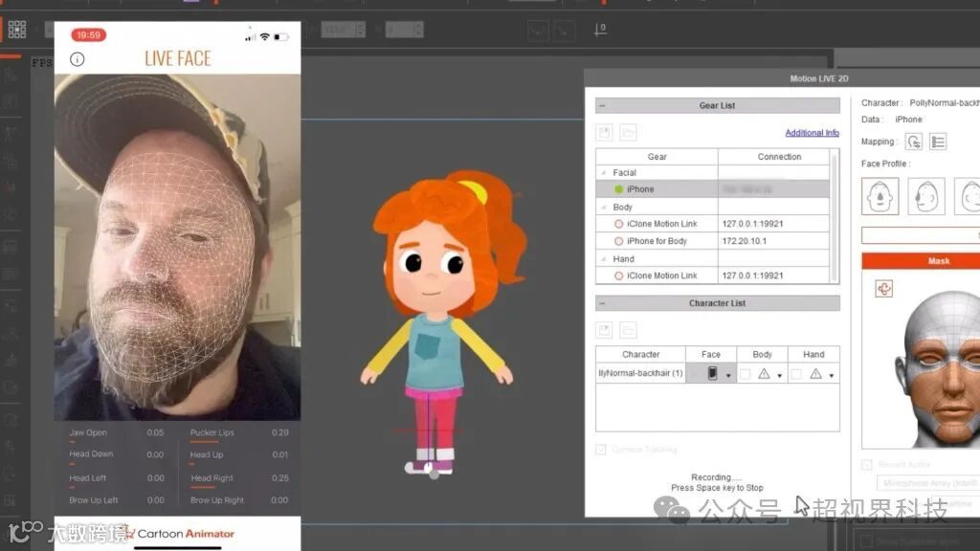Click the Character column header
Viewport: 980px width, 551px height.
tap(640, 354)
